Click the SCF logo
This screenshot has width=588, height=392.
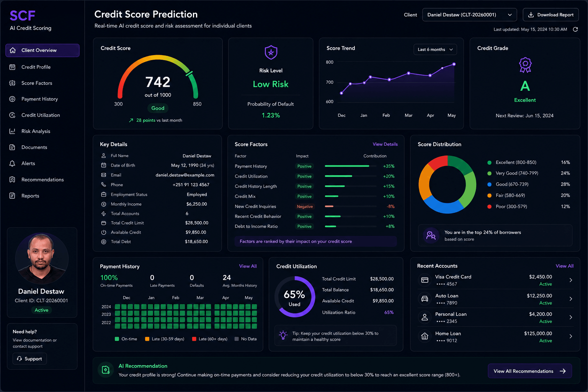(x=23, y=16)
